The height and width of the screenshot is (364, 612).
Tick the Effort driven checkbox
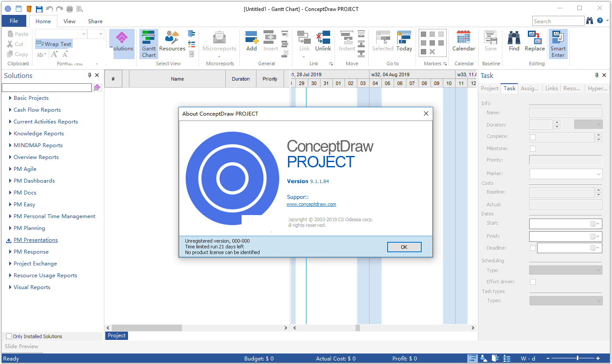click(x=533, y=282)
